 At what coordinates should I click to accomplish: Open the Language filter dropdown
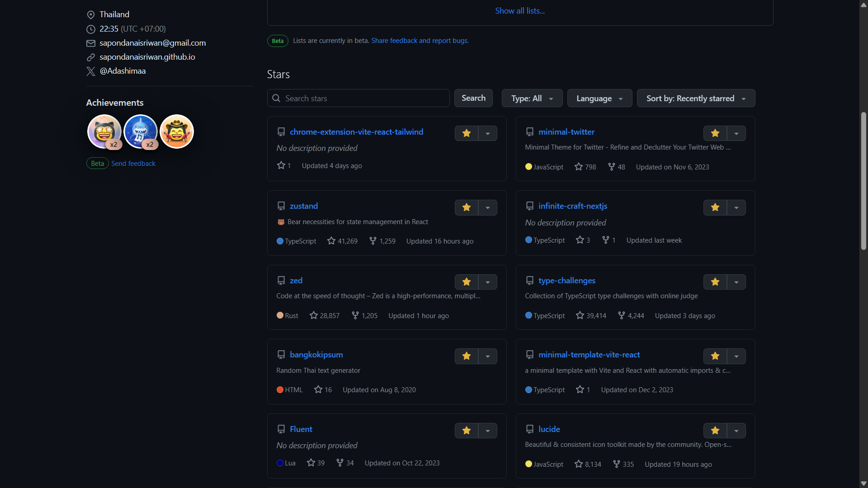point(599,99)
